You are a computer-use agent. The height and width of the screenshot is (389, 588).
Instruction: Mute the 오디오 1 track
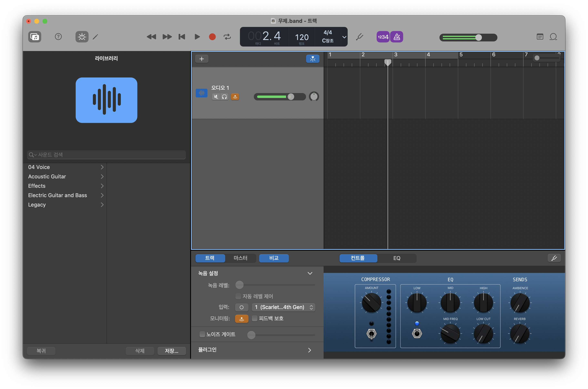(216, 97)
